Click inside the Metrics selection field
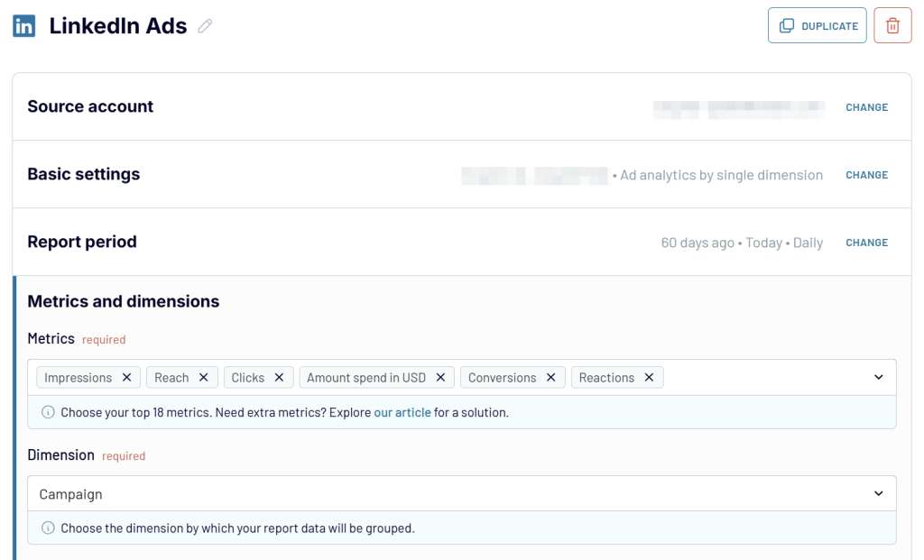924x560 pixels. tap(462, 378)
